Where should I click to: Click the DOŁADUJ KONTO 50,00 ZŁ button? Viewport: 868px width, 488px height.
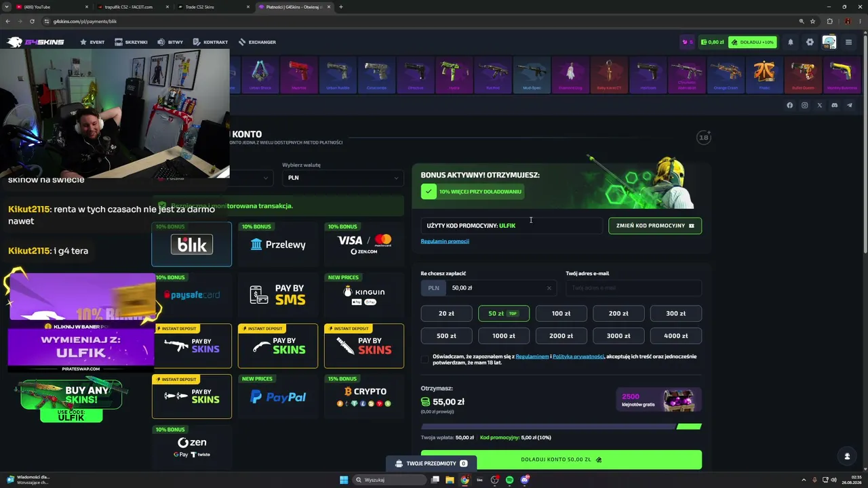tap(561, 460)
